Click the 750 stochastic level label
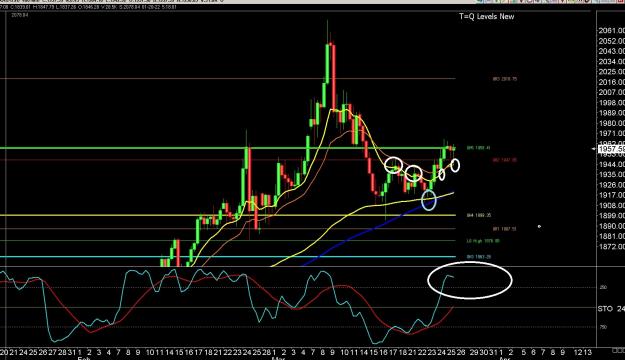625x360 pixels. [603, 327]
